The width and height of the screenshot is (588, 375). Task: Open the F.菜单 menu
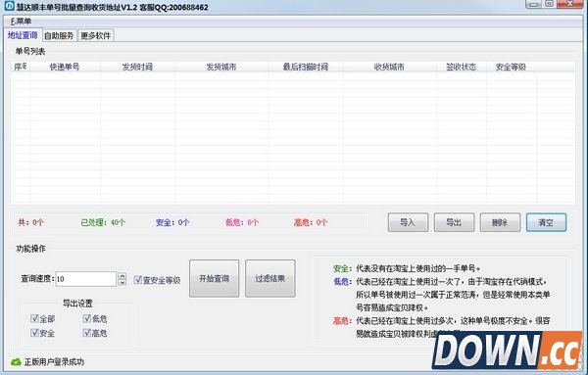point(21,22)
